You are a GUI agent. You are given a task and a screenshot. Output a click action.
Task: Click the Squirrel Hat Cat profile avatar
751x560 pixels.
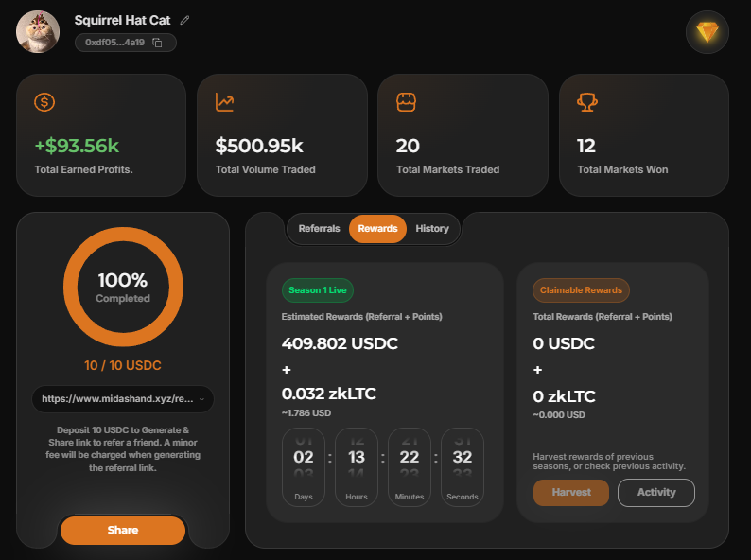38,31
